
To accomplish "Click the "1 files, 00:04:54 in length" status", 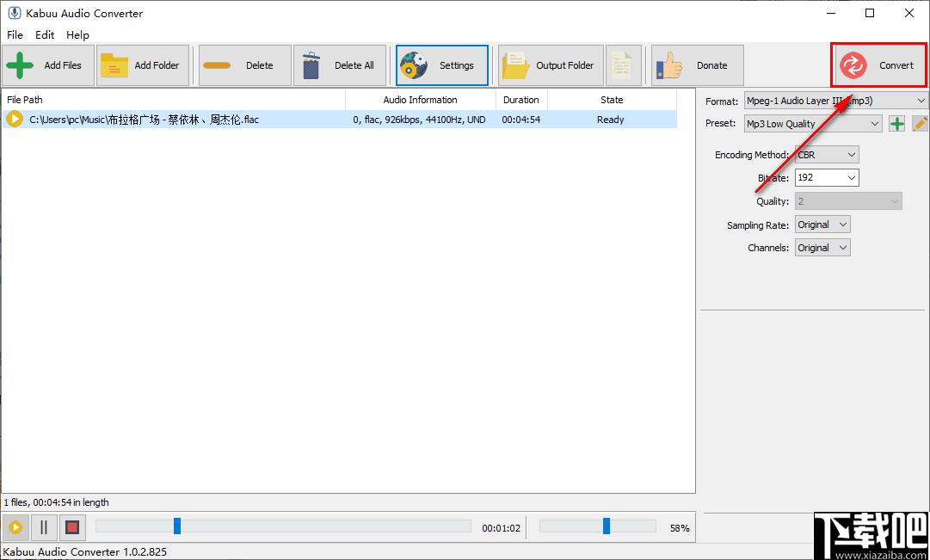I will (x=56, y=502).
